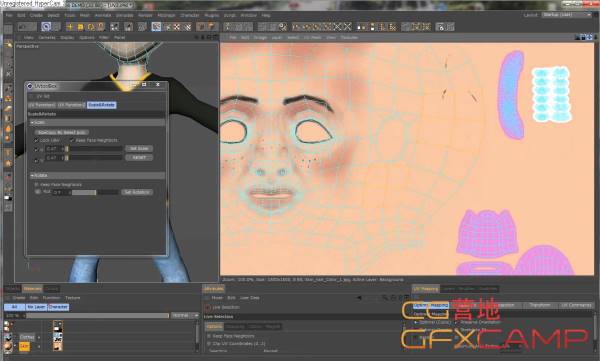Click the yellow Scale tool icon
This screenshot has width=600, height=361.
80,27
